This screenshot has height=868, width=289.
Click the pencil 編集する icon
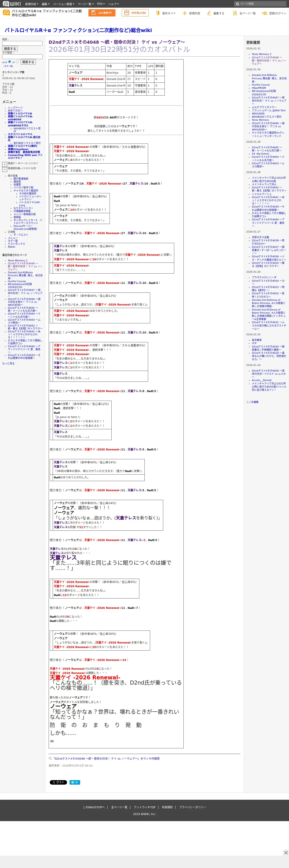tap(209, 13)
